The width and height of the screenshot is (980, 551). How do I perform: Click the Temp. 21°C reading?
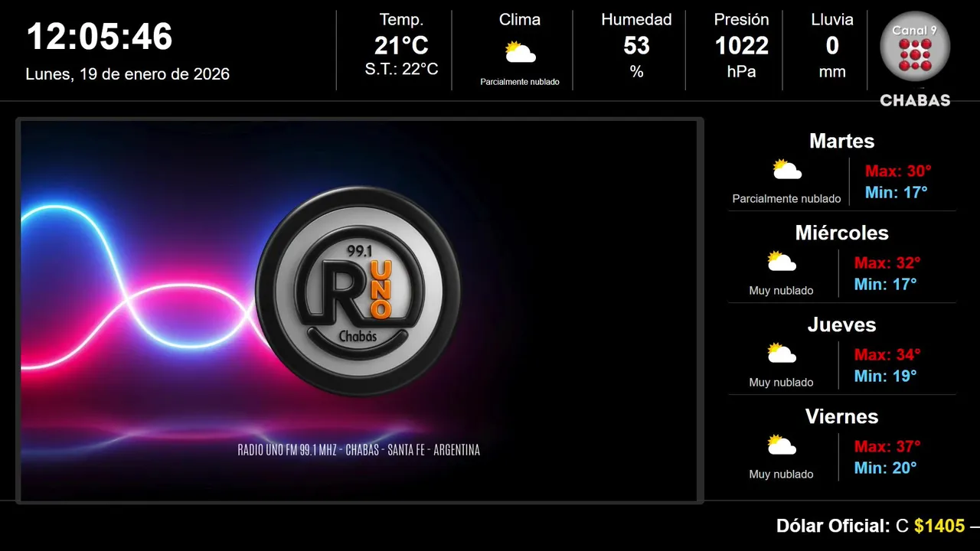(x=401, y=46)
